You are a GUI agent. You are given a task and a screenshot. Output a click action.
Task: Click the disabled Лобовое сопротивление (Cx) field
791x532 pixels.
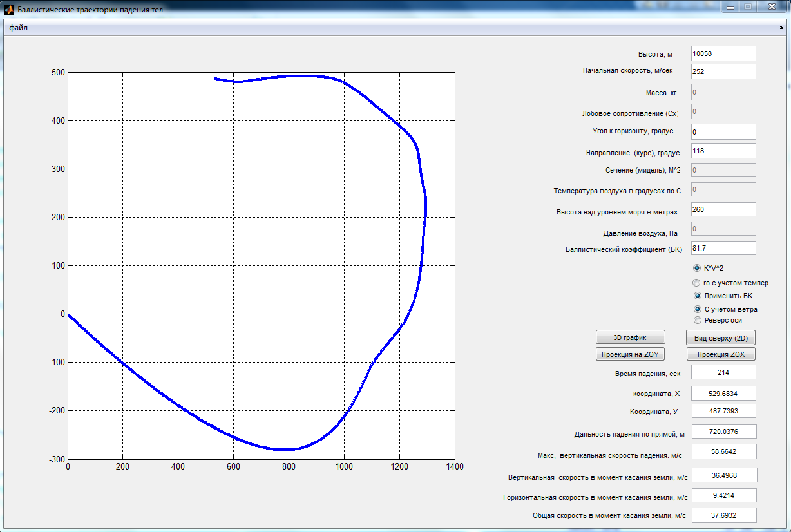tap(723, 111)
